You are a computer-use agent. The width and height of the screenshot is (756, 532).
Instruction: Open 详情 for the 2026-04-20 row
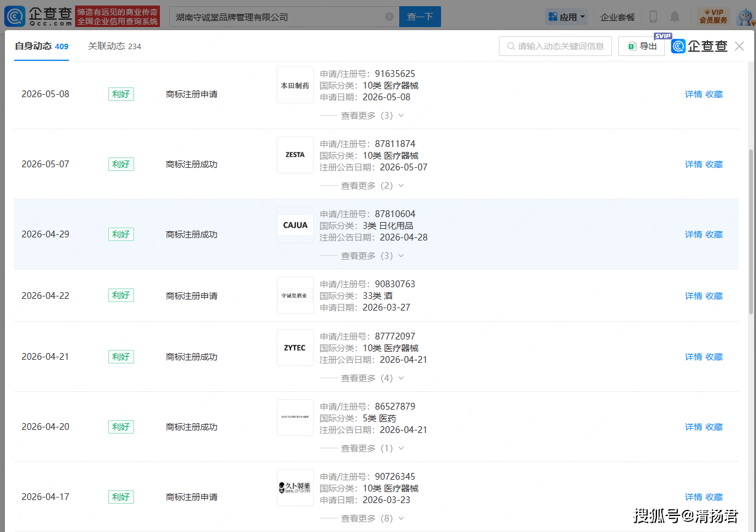pyautogui.click(x=693, y=427)
